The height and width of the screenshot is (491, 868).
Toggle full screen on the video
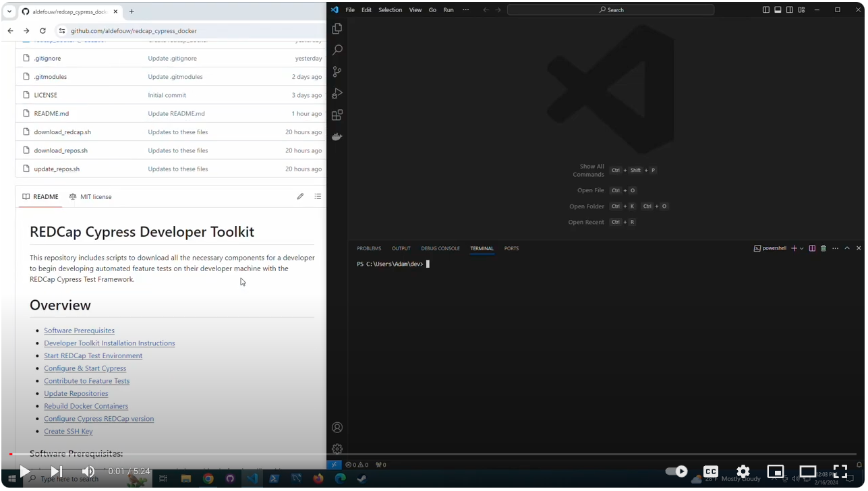[840, 471]
